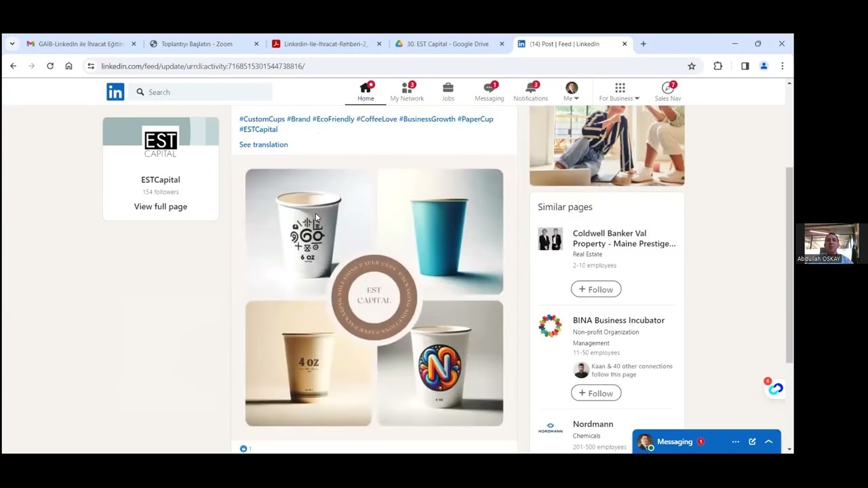Image resolution: width=868 pixels, height=488 pixels.
Task: Compose a new message icon in Messaging bar
Action: tap(752, 442)
